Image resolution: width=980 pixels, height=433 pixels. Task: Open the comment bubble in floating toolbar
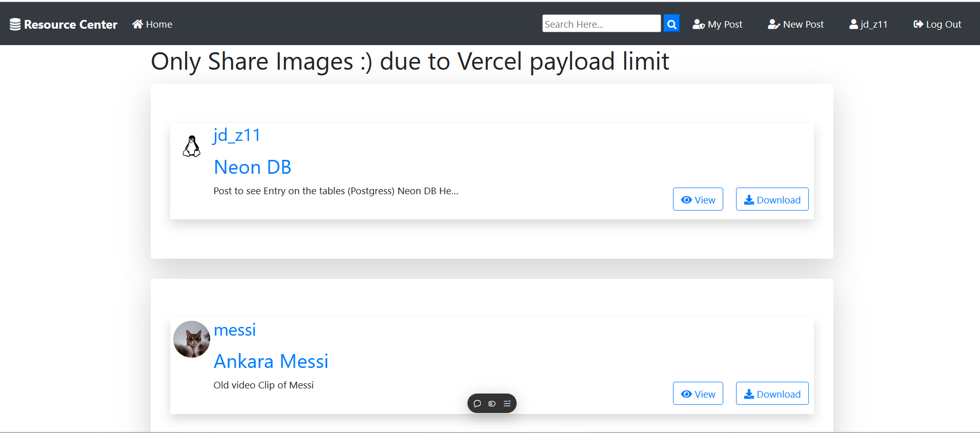(477, 404)
